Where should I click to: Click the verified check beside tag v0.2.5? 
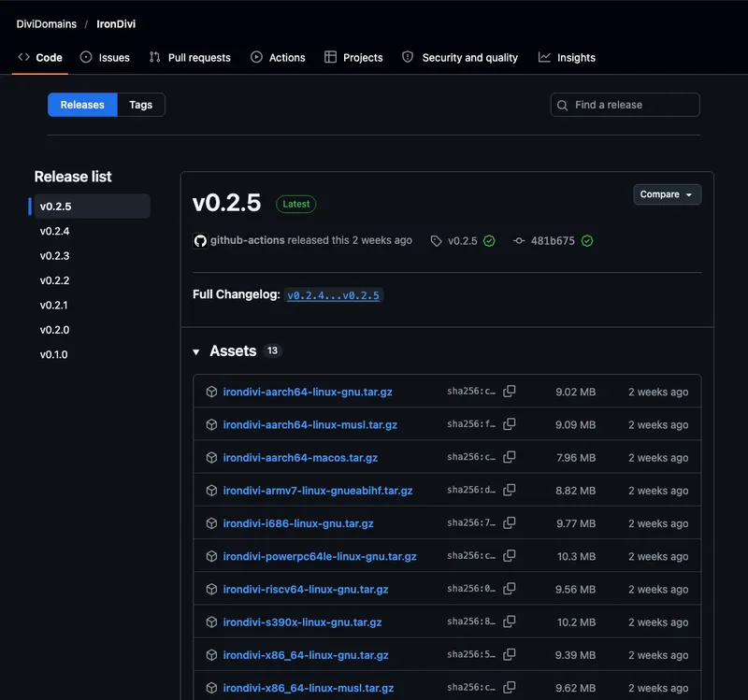tap(489, 241)
